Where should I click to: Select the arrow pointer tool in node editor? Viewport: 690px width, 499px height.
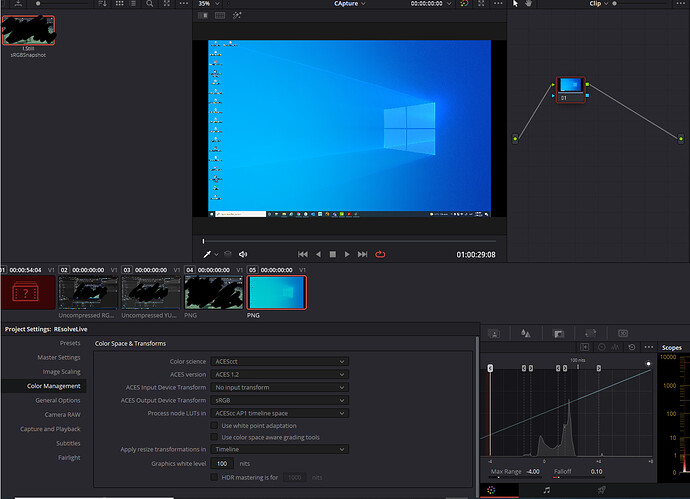pyautogui.click(x=515, y=4)
